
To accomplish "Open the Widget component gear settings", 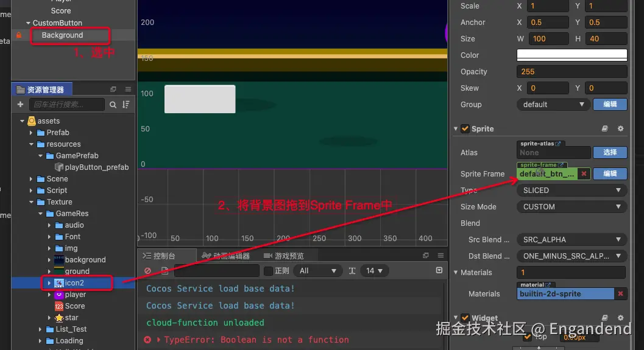I will (621, 318).
